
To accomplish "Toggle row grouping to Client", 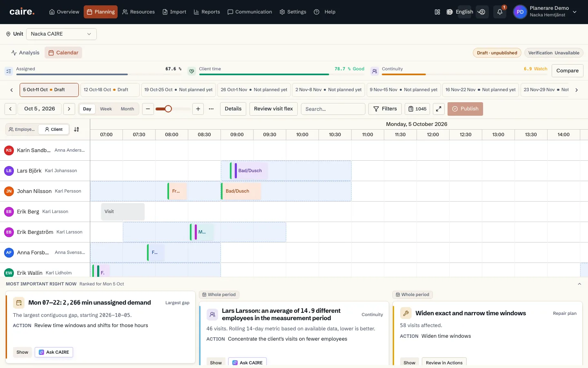I will click(x=53, y=129).
